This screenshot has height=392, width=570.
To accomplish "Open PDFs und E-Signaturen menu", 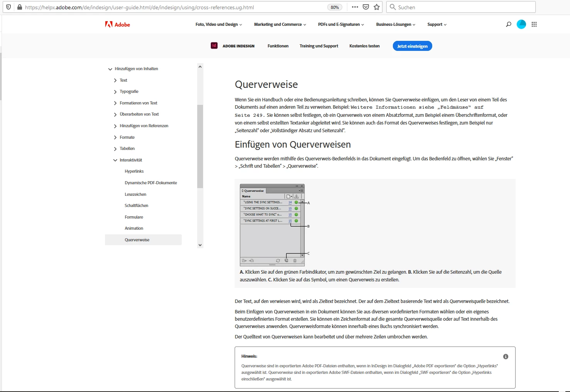I will [341, 24].
